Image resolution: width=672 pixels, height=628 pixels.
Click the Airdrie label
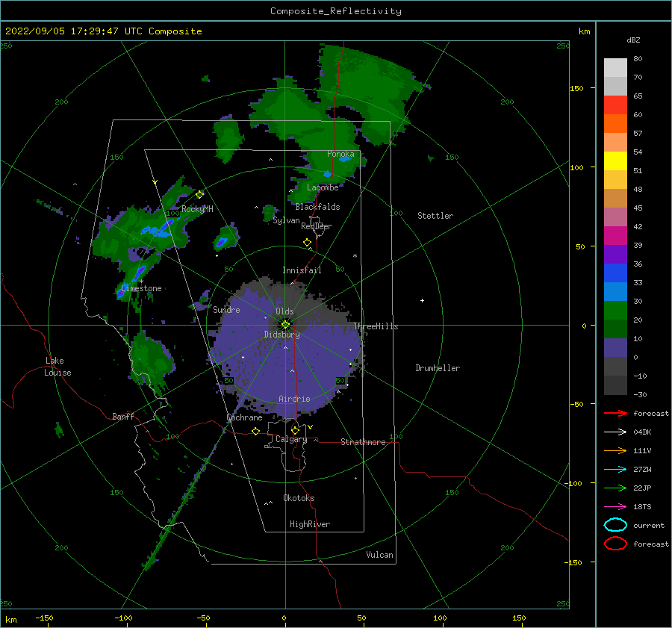(294, 399)
